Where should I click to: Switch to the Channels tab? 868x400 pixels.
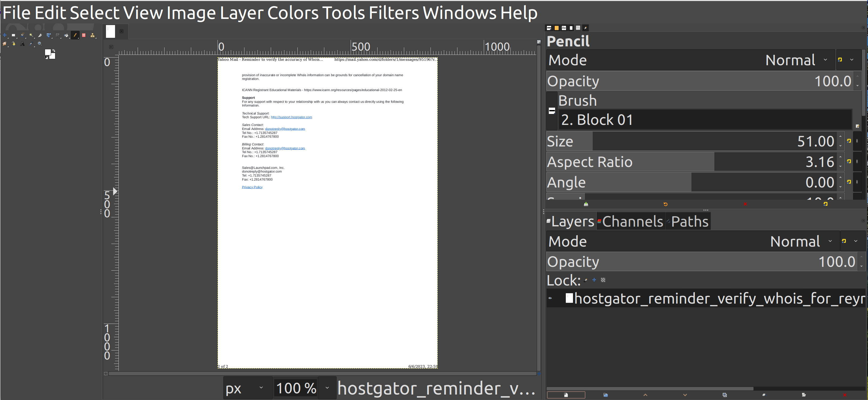tap(630, 221)
